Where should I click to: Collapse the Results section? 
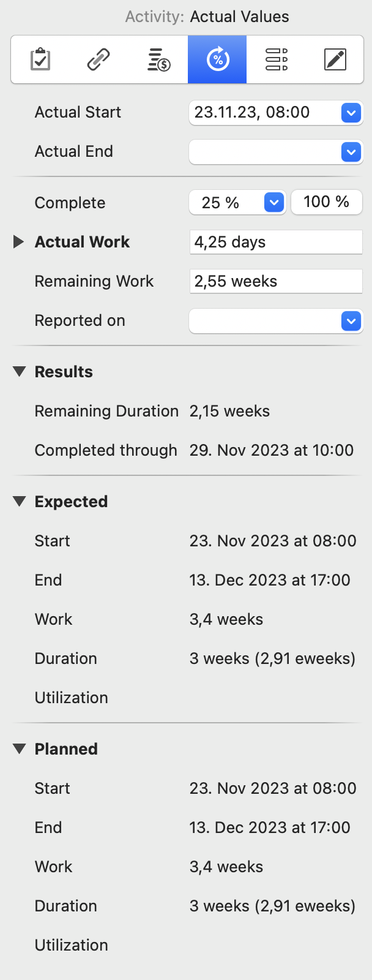[20, 372]
